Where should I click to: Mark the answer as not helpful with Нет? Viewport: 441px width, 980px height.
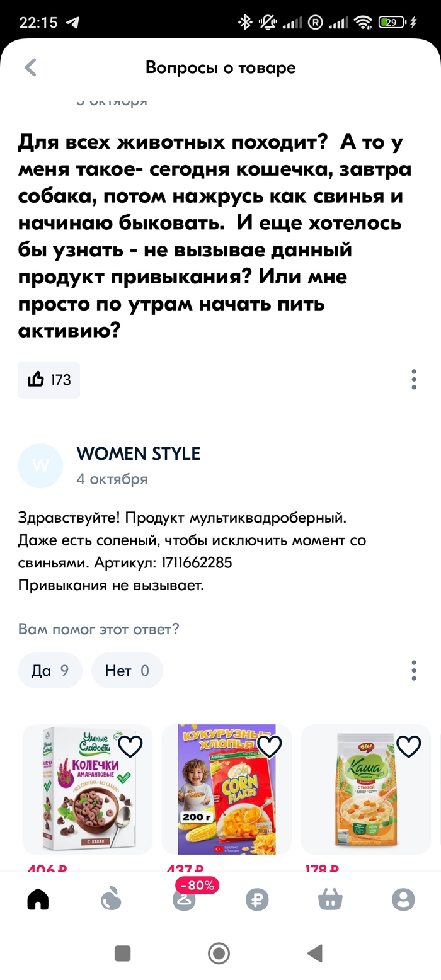click(127, 671)
